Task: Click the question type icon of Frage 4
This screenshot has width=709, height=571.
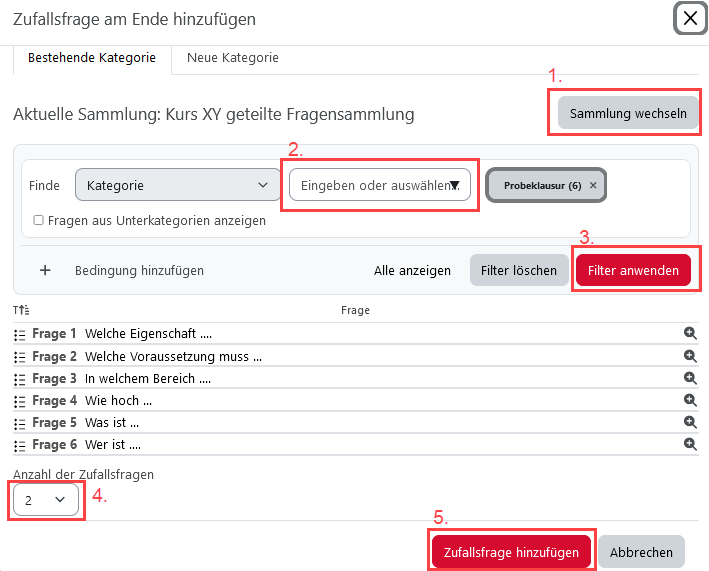Action: pos(20,401)
